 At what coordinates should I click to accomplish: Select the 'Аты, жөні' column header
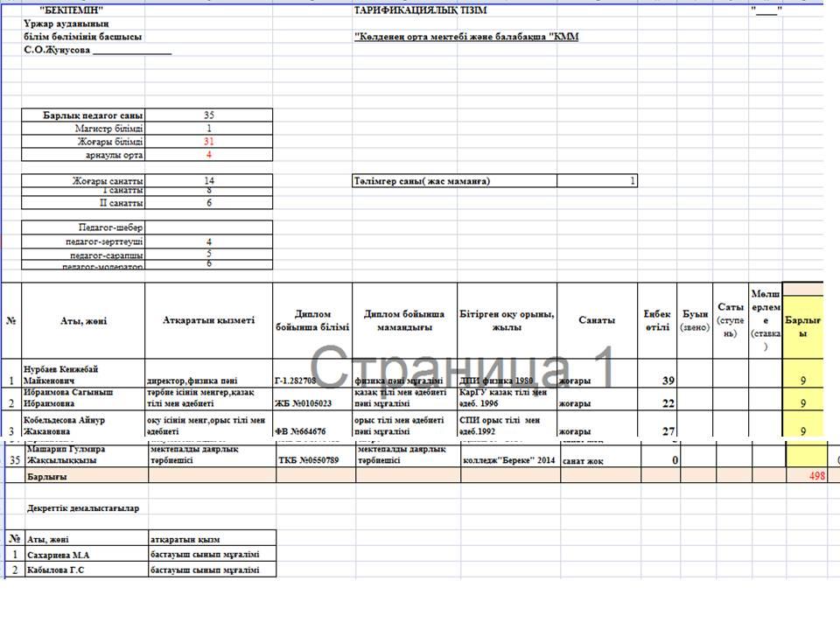click(83, 320)
